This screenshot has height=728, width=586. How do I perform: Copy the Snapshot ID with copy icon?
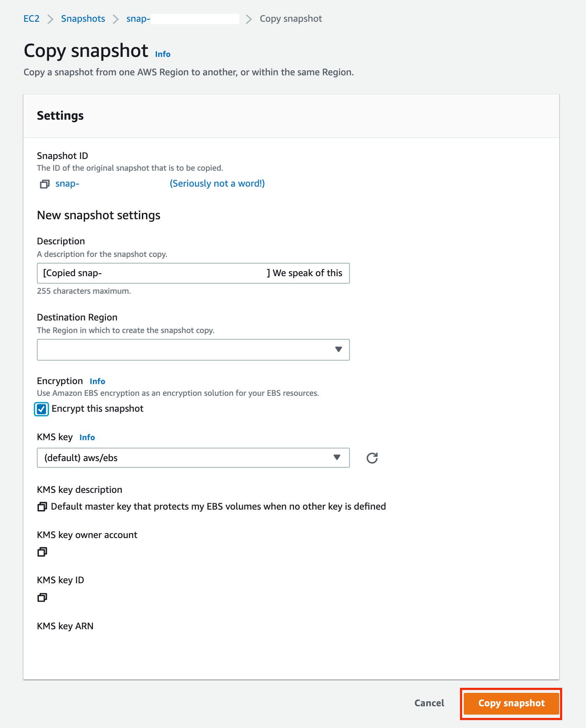(x=44, y=184)
